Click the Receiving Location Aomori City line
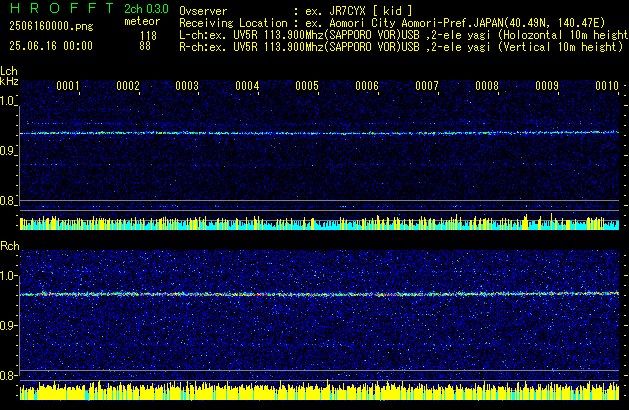The image size is (629, 410). point(392,23)
